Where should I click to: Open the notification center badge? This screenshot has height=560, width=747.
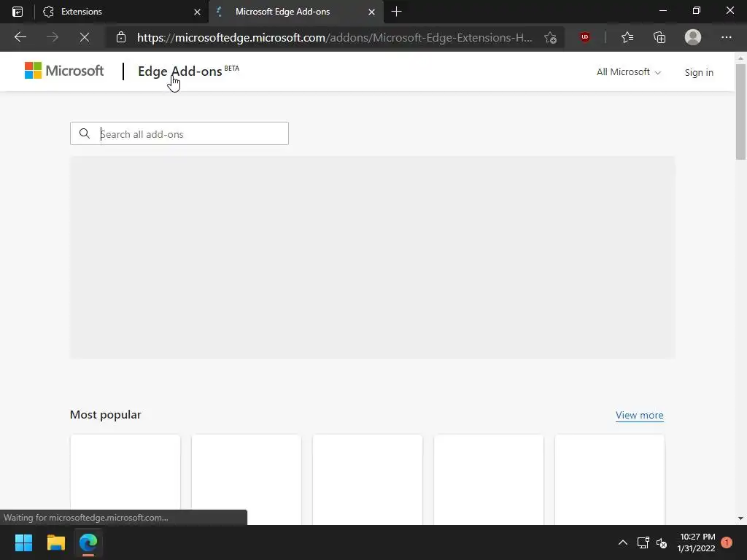[x=727, y=542]
